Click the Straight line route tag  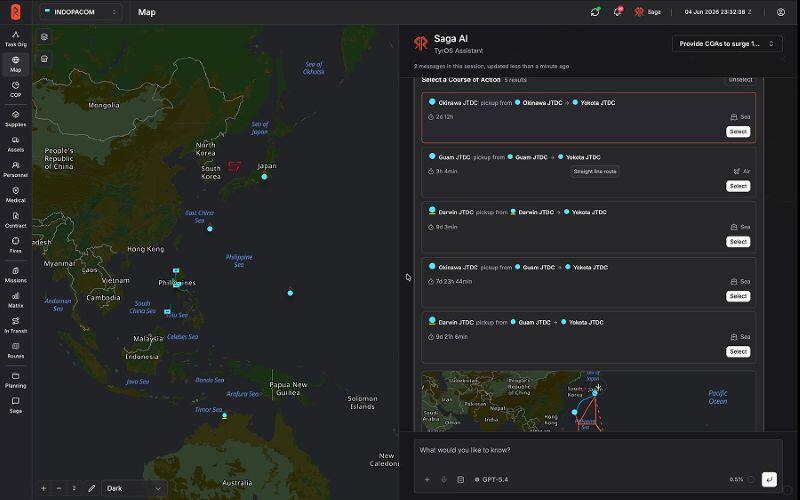(595, 171)
